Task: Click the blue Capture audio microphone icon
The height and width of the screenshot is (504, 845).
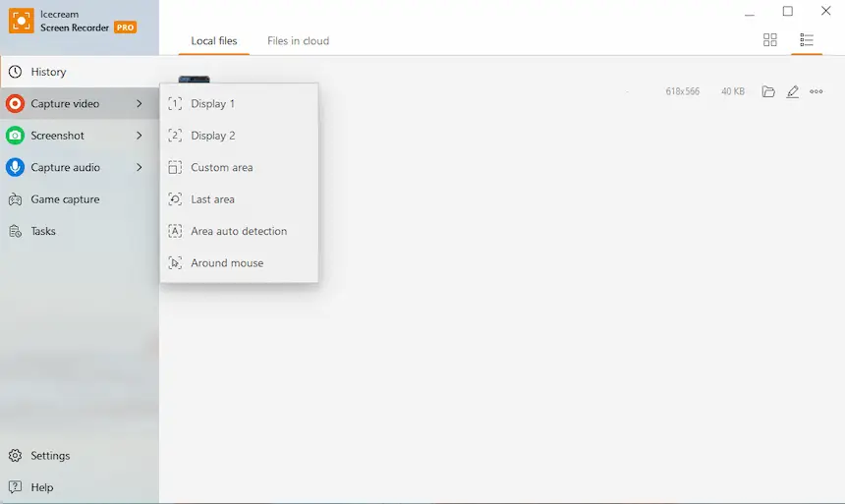Action: (15, 167)
